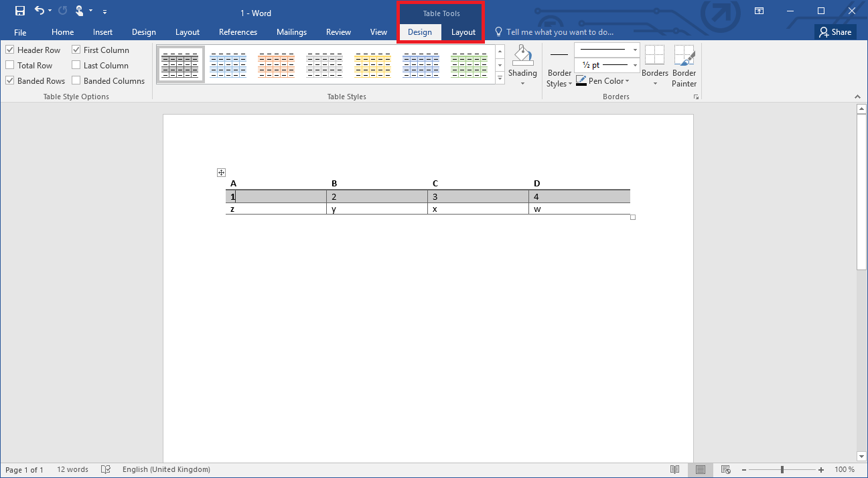Screen dimensions: 868x478
Task: Open the Borders dialog box launcher
Action: [x=696, y=96]
